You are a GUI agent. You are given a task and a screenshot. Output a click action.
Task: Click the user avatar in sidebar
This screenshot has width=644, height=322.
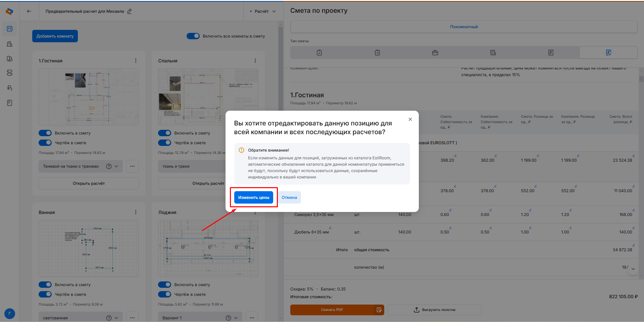(x=9, y=314)
